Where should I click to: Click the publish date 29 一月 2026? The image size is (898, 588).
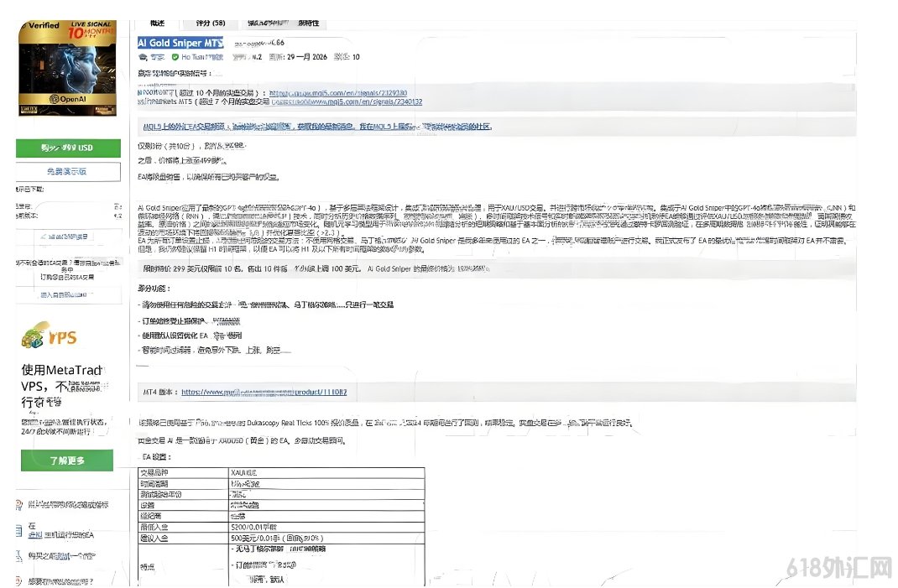pyautogui.click(x=307, y=57)
